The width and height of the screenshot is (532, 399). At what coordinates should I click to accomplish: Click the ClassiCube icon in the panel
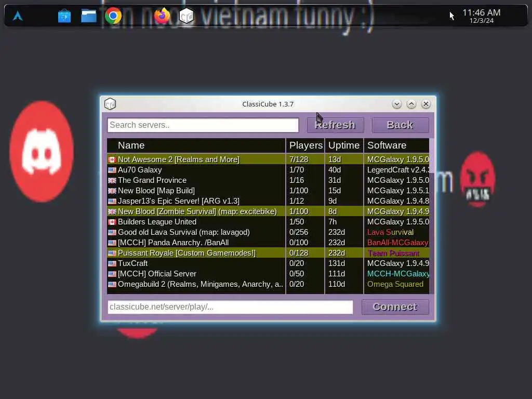coord(187,16)
